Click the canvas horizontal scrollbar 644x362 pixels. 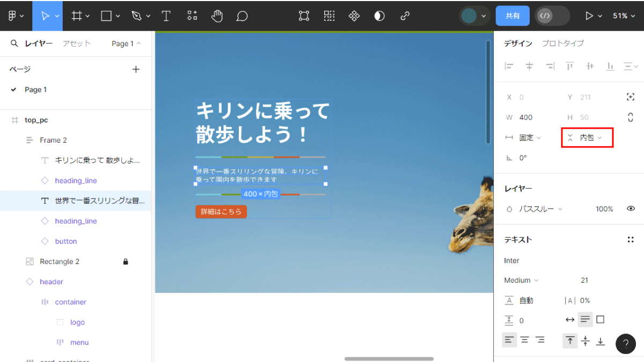click(389, 358)
